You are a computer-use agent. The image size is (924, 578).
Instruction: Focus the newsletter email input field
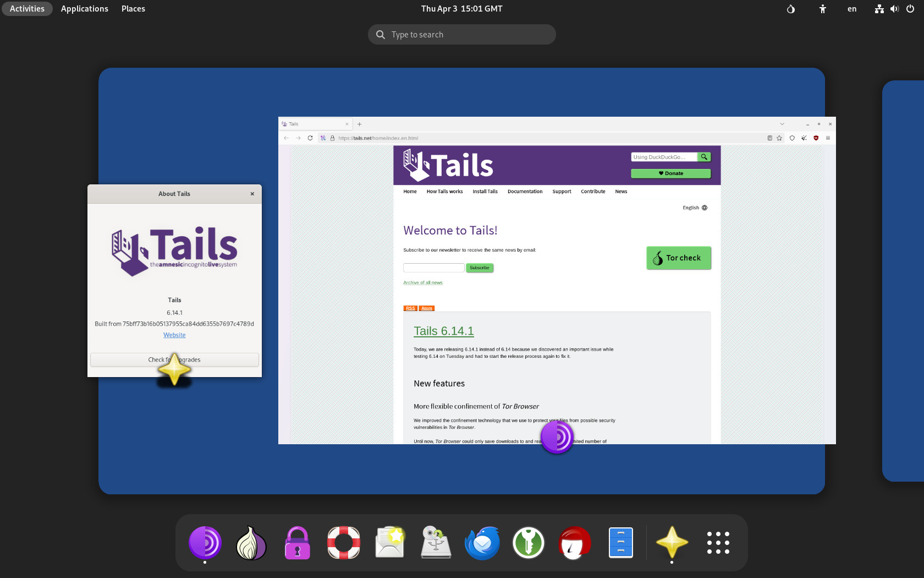pos(434,268)
